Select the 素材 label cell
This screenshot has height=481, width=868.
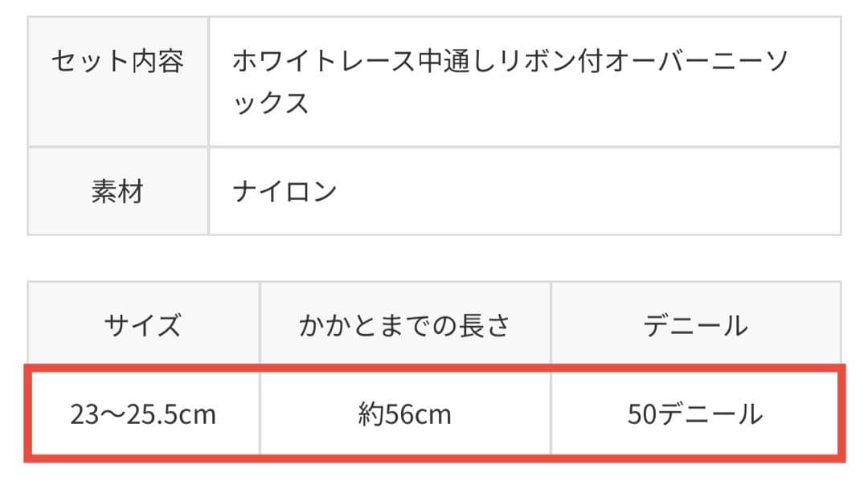pos(117,192)
